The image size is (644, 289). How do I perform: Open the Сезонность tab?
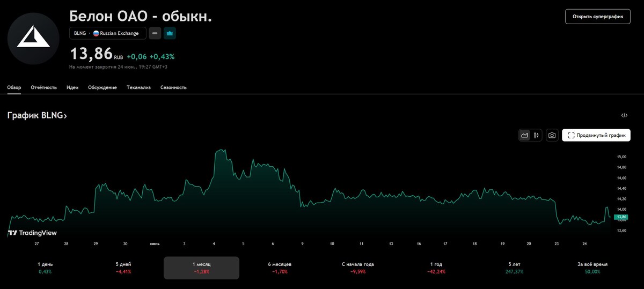tap(173, 87)
